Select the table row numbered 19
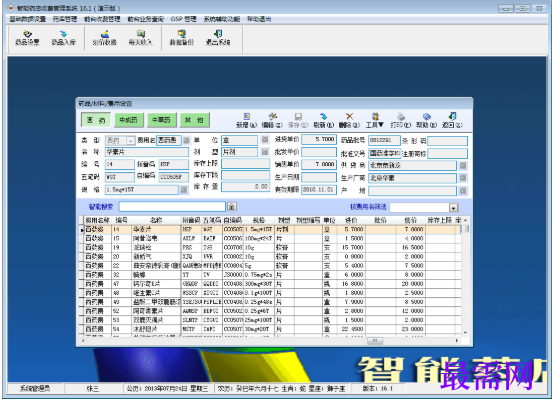Image resolution: width=552 pixels, height=407 pixels. tap(271, 248)
